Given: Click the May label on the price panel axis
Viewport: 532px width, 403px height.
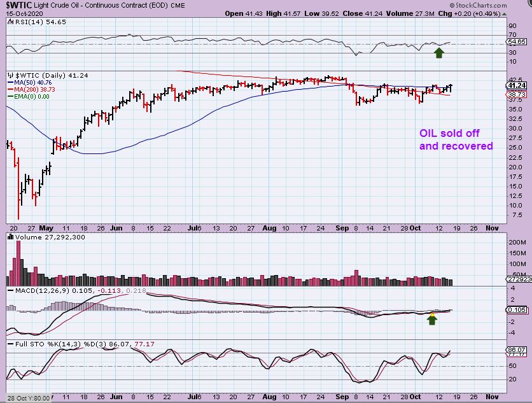Looking at the screenshot, I should pyautogui.click(x=46, y=228).
